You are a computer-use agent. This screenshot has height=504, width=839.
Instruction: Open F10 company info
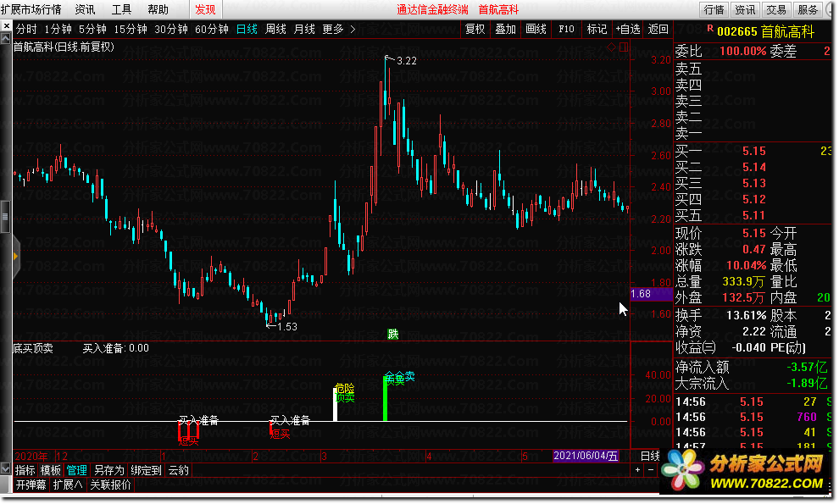[x=566, y=29]
